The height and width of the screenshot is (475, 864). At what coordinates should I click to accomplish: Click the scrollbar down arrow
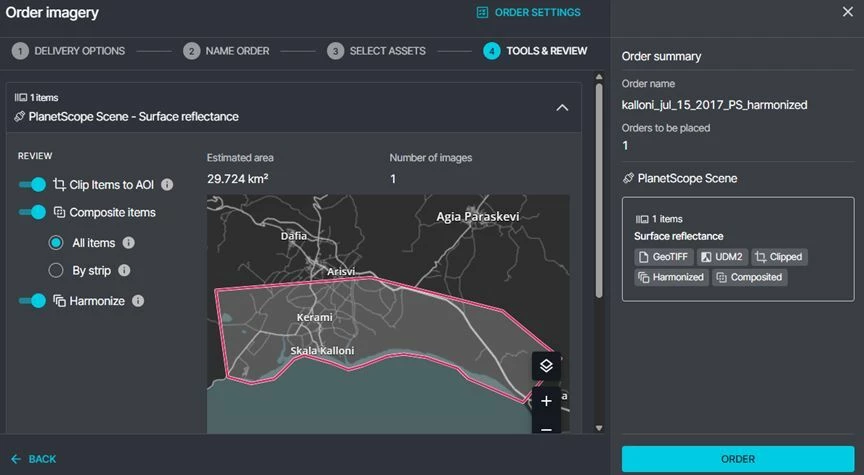click(599, 428)
